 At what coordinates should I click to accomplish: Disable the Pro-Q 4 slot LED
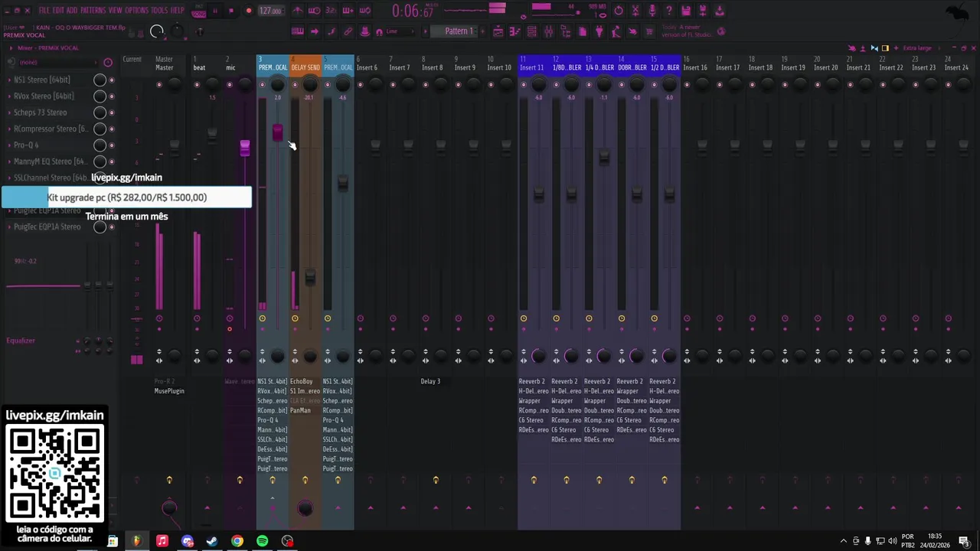coord(112,145)
